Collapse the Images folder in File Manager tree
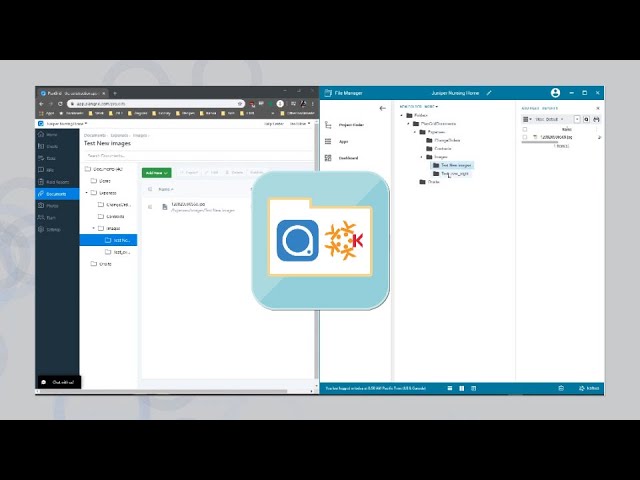Image resolution: width=640 pixels, height=480 pixels. click(x=422, y=157)
